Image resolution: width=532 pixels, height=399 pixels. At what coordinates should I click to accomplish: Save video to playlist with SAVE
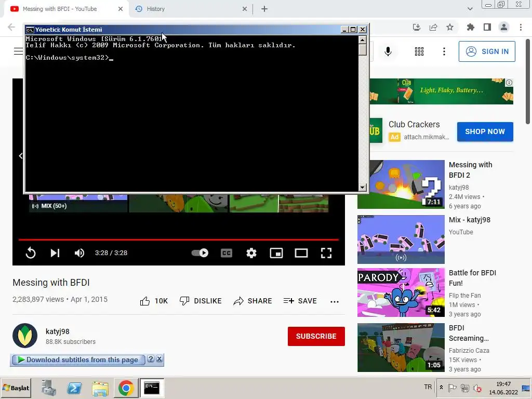click(x=300, y=301)
